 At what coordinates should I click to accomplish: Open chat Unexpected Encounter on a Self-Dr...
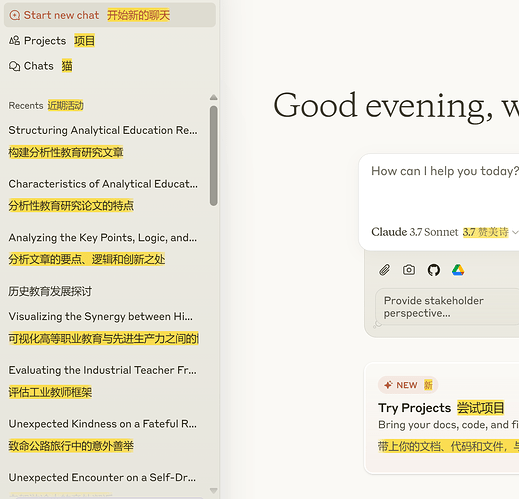102,477
